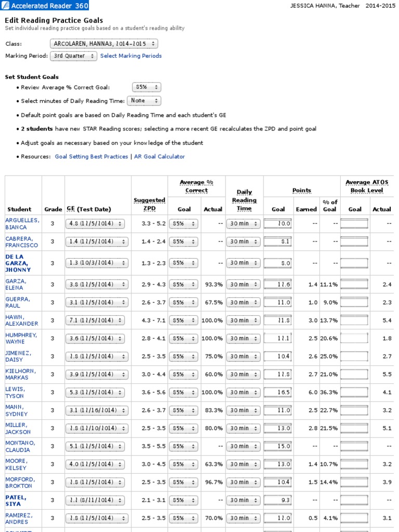Click ATOS book level goal for HUMPHREY, WAYNE

354,338
